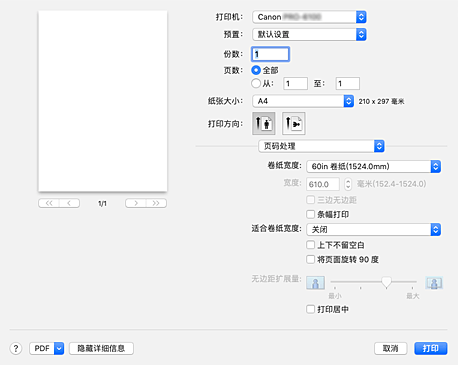Click minimum borderless extension icon
The width and height of the screenshot is (458, 365).
pos(315,283)
